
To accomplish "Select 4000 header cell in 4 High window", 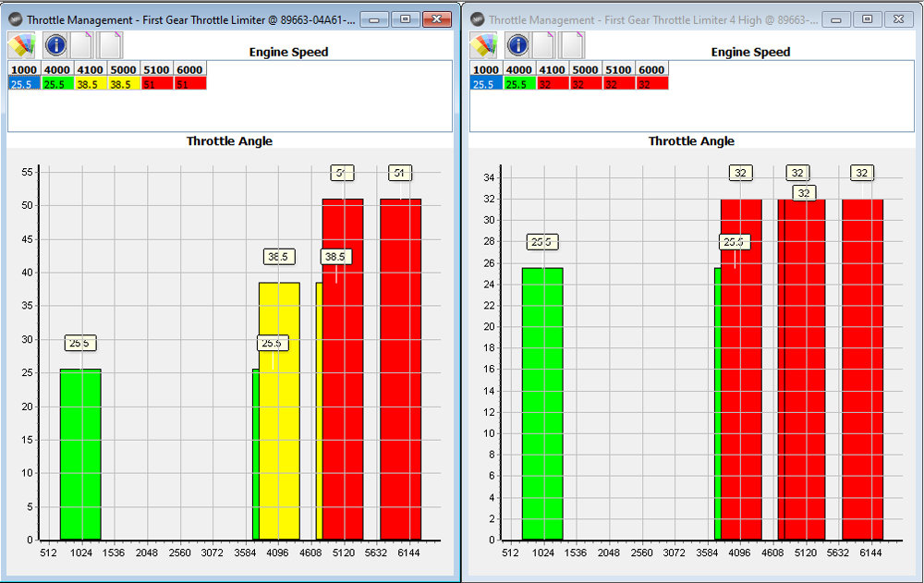I will tap(519, 69).
